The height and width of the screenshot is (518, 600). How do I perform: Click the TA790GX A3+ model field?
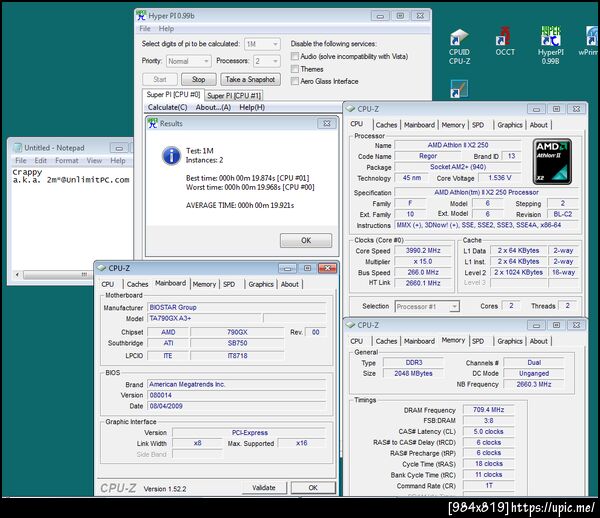(x=204, y=318)
